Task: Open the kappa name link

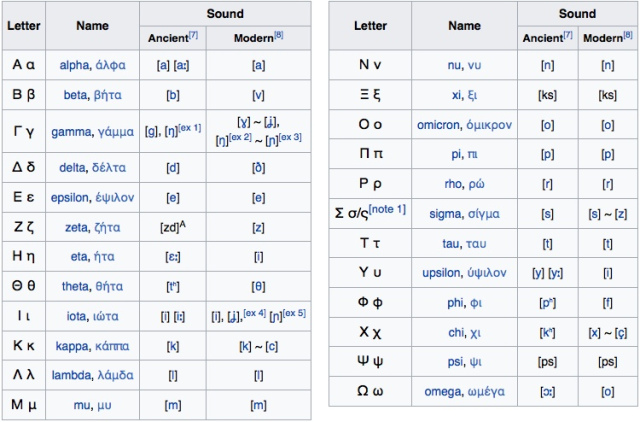Action: [73, 346]
